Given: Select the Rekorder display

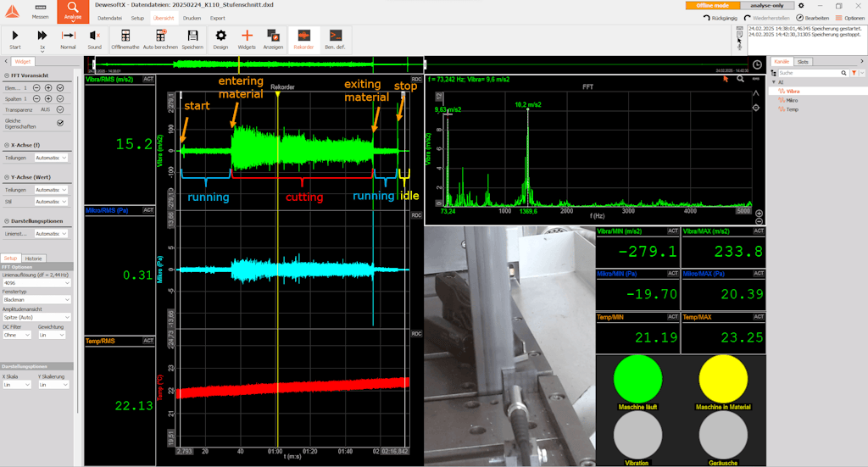Looking at the screenshot, I should (x=304, y=39).
